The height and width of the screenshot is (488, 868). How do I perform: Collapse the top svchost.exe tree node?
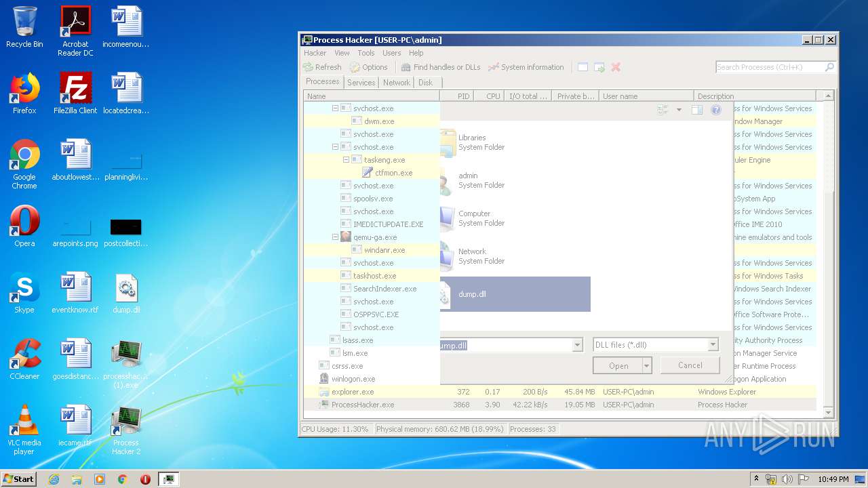pos(335,108)
